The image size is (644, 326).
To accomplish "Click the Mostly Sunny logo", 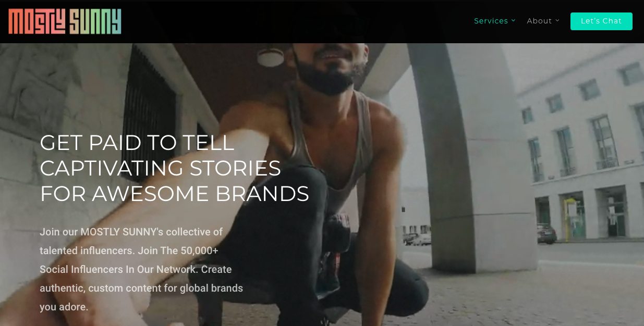I will (65, 21).
